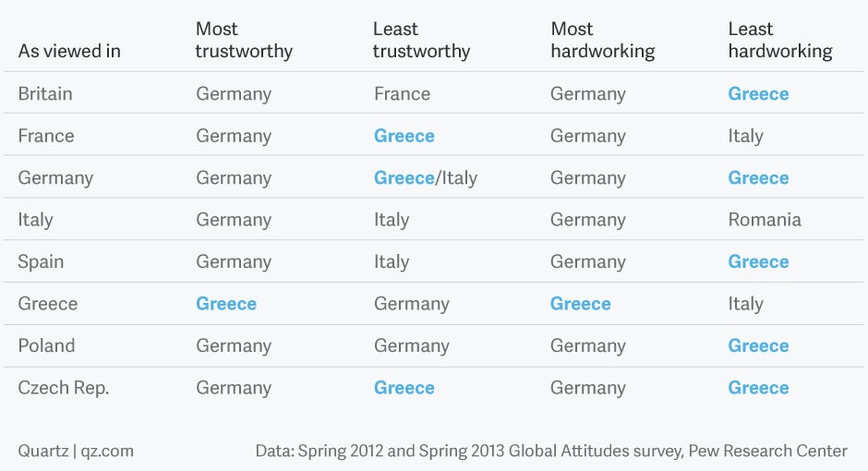This screenshot has height=471, width=868.
Task: Click the "Least hardworking" column header
Action: (780, 40)
